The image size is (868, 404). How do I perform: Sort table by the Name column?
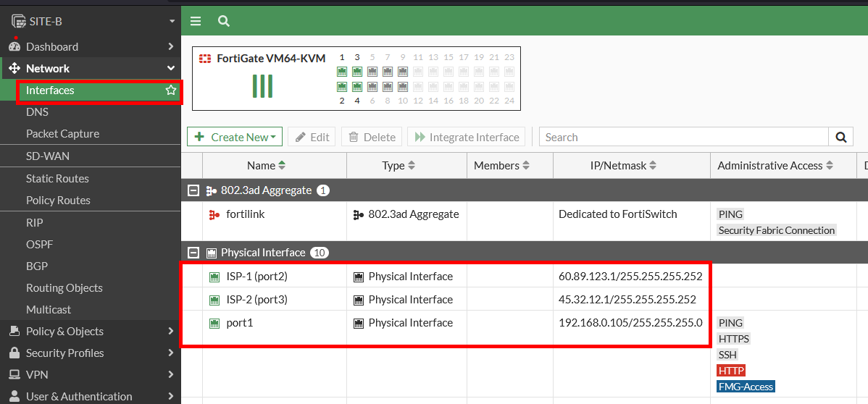[264, 165]
